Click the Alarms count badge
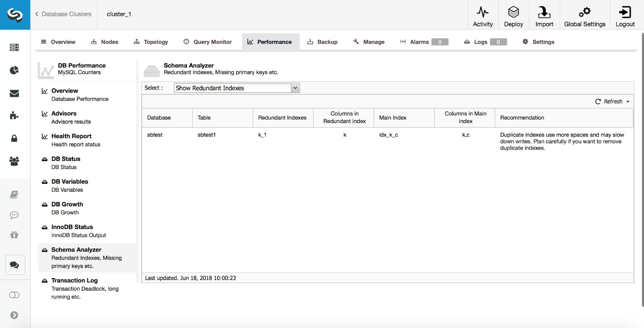The image size is (644, 328). click(x=440, y=42)
